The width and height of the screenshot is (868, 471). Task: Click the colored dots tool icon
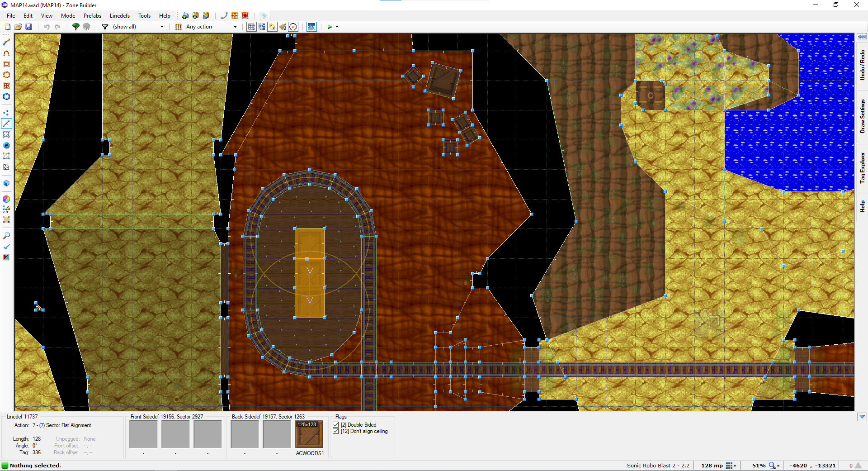pyautogui.click(x=6, y=209)
